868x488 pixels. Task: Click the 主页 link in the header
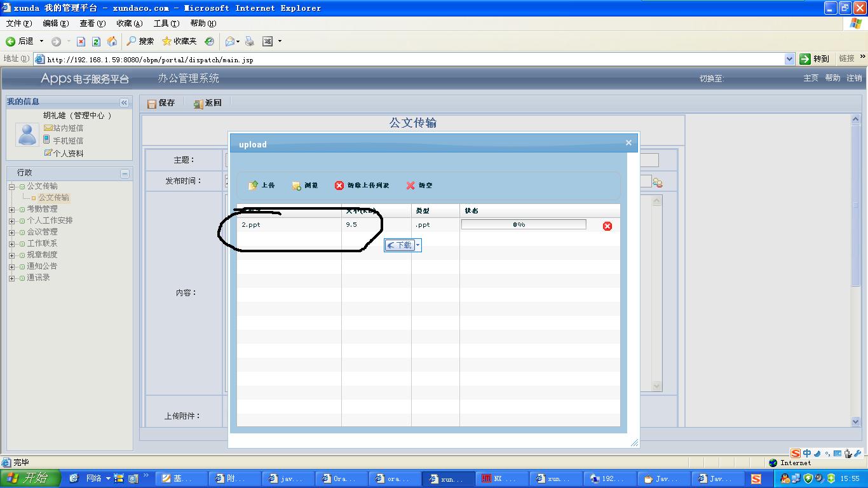coord(811,78)
